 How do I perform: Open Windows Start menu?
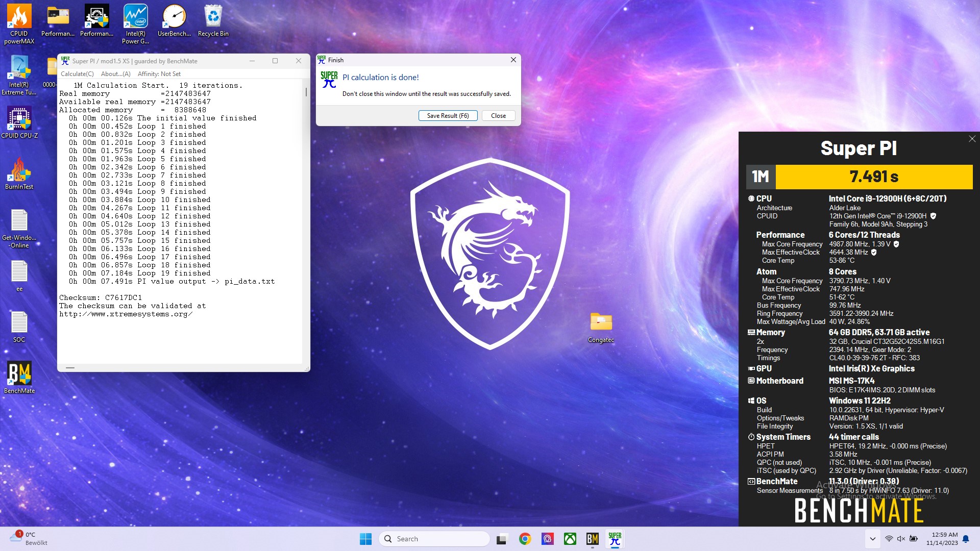coord(366,539)
